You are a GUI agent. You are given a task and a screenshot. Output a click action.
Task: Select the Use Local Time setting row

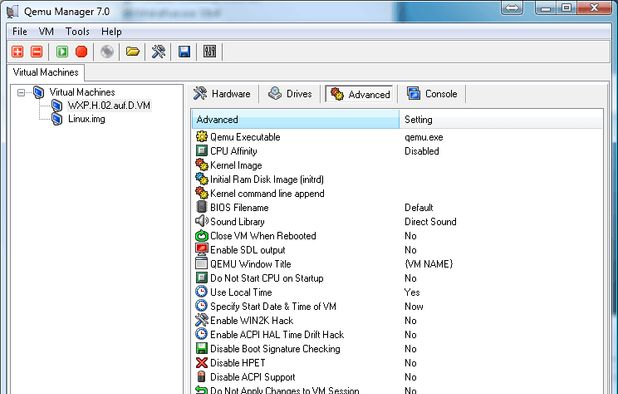[x=397, y=292]
